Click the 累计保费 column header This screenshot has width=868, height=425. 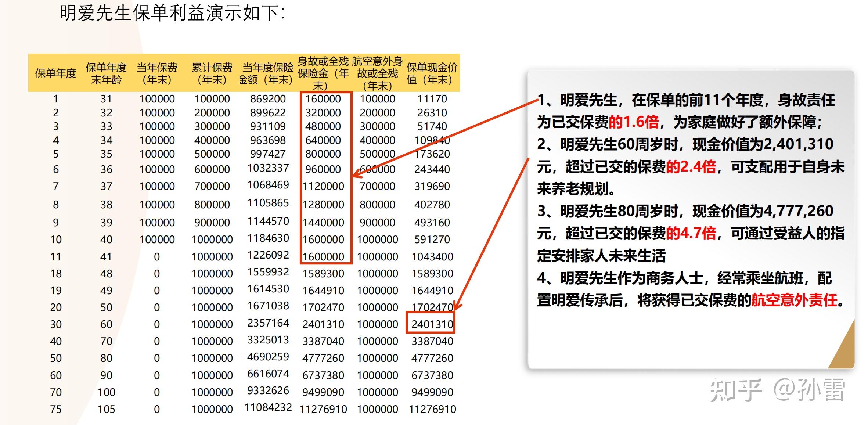212,73
